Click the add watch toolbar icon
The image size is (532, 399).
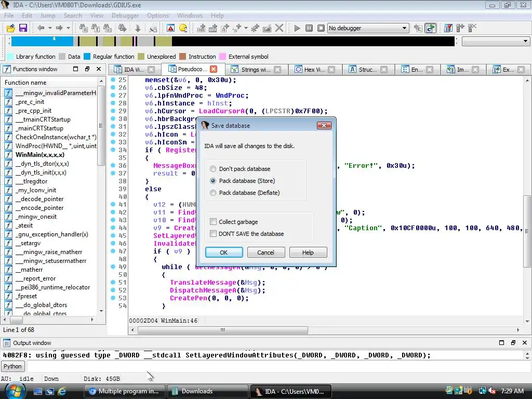click(460, 28)
